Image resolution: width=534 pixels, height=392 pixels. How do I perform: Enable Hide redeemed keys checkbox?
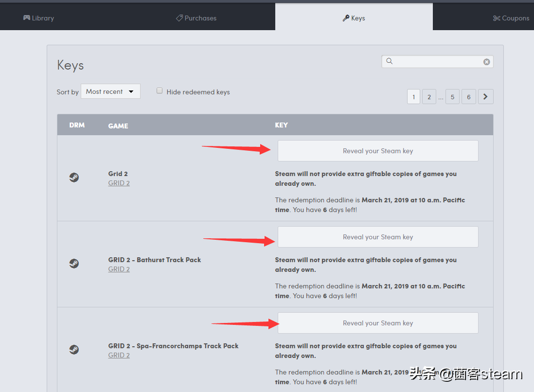tap(160, 91)
